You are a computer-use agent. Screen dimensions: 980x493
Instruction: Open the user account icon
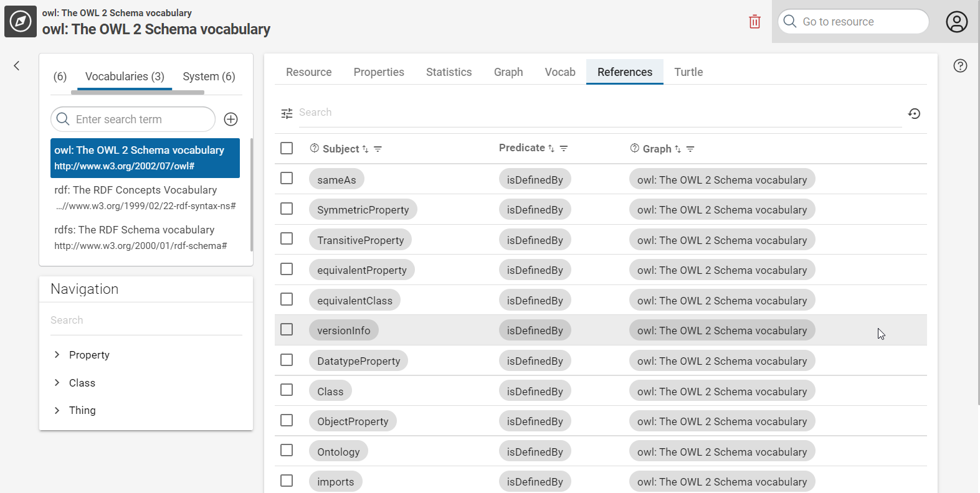coord(956,22)
